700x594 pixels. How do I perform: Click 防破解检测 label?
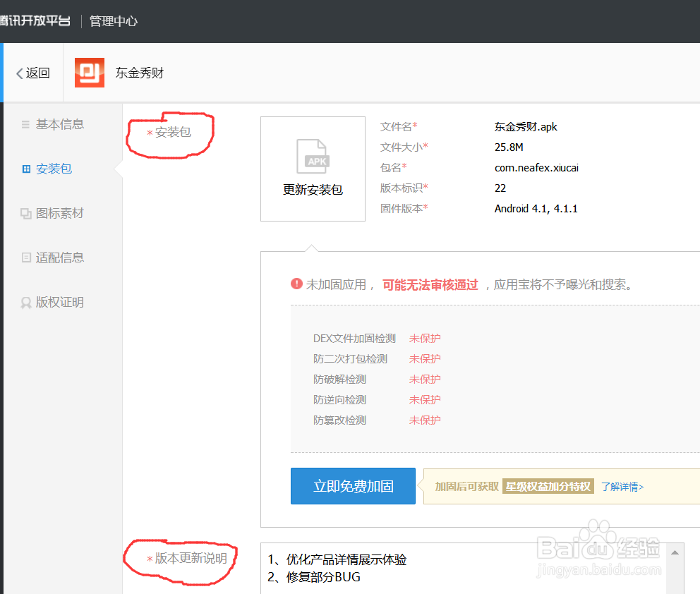pos(339,380)
